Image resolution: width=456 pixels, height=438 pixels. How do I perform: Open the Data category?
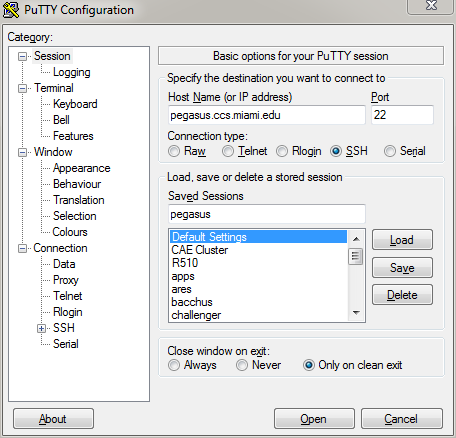64,264
